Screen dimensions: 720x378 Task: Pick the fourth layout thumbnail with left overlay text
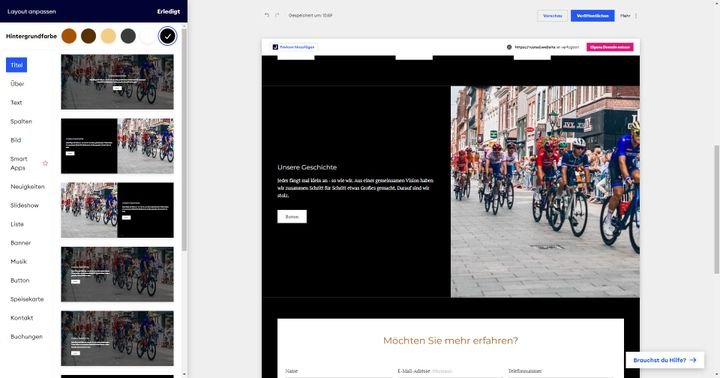(x=117, y=274)
